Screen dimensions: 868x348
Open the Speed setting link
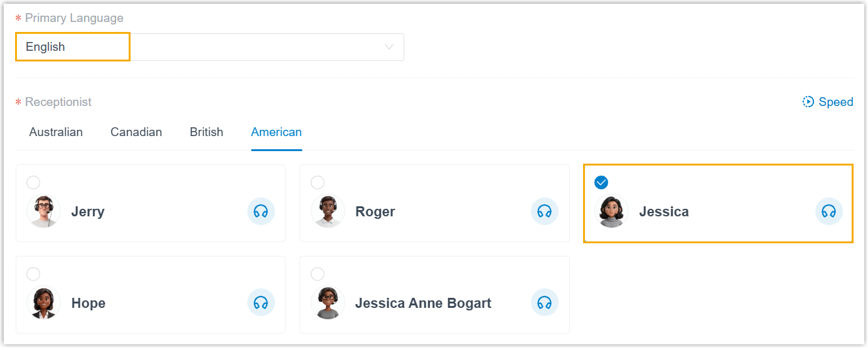coord(835,102)
